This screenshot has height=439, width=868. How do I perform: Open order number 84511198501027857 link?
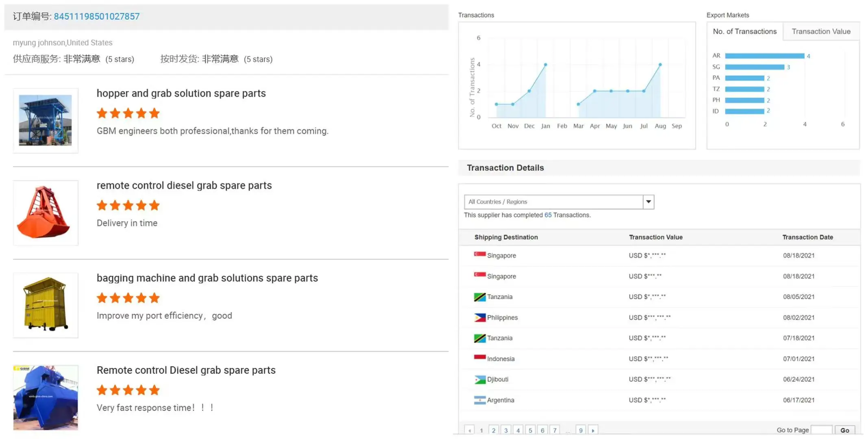pyautogui.click(x=97, y=16)
